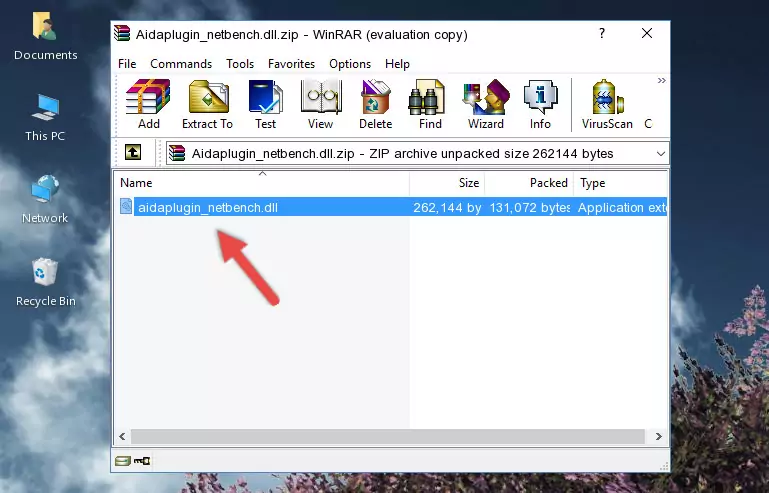Image resolution: width=769 pixels, height=493 pixels.
Task: Open the Favorites menu
Action: (291, 64)
